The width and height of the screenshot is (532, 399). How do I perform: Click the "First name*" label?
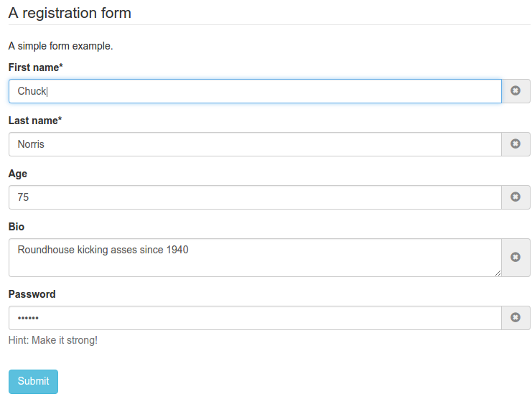pyautogui.click(x=36, y=67)
